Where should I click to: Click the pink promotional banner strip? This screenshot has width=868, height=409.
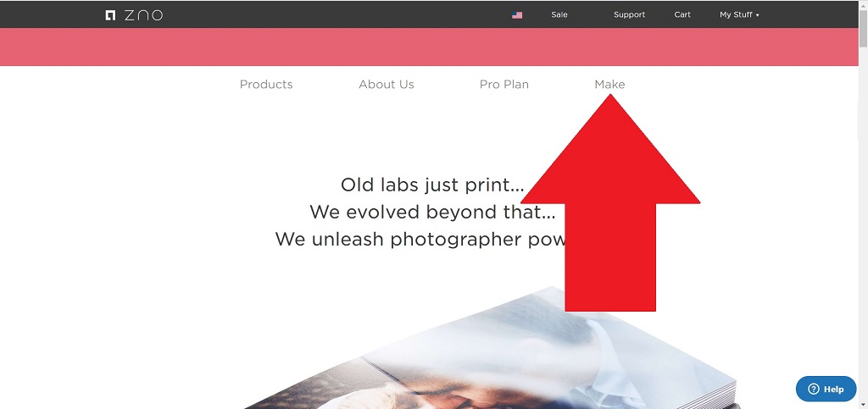(429, 47)
